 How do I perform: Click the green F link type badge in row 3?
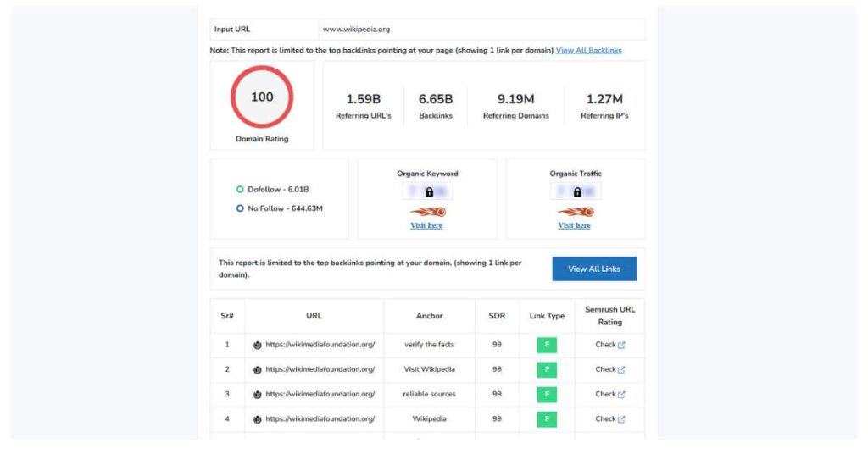click(x=547, y=394)
